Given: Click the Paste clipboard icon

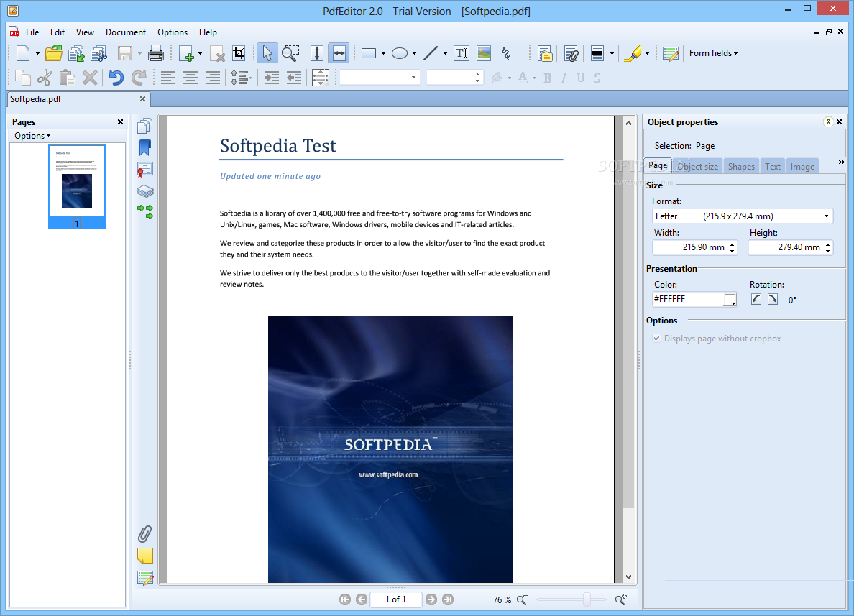Looking at the screenshot, I should (67, 78).
